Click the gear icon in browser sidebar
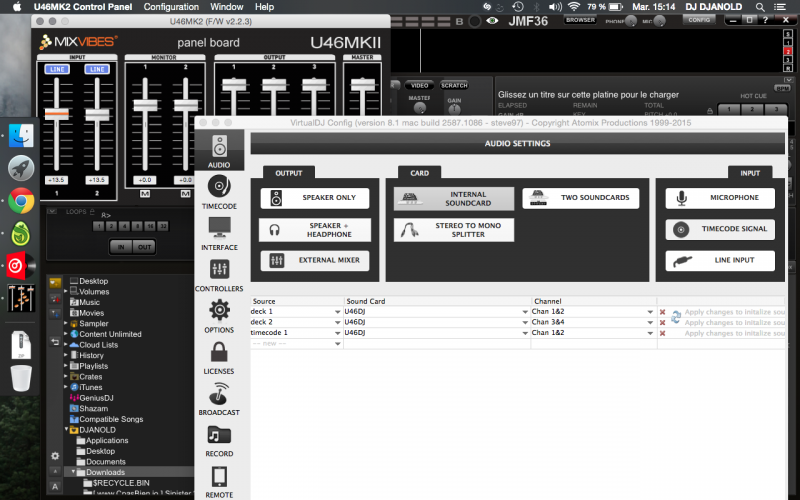This screenshot has height=500, width=800. [55, 456]
